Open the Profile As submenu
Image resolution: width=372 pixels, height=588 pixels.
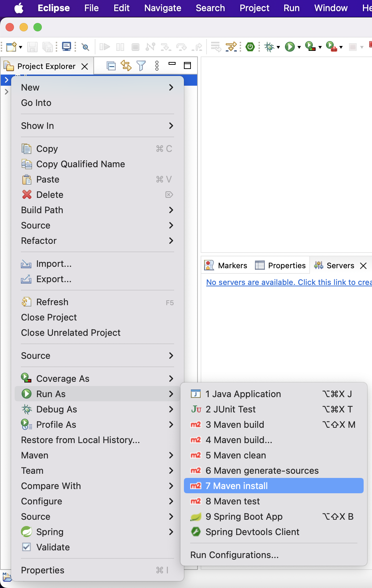tap(98, 425)
